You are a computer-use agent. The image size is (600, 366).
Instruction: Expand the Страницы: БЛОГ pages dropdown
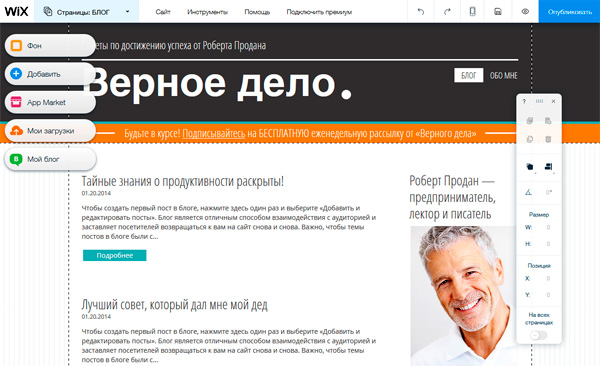[86, 12]
